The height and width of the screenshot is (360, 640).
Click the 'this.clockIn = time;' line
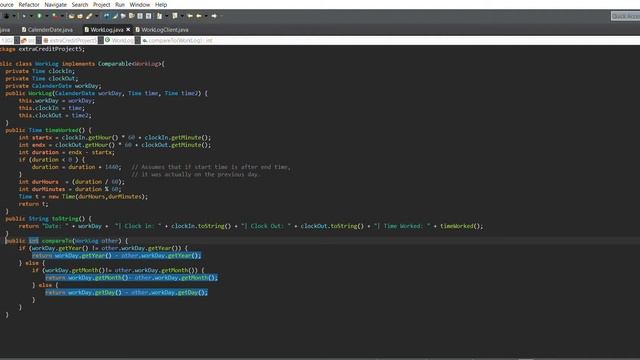(x=52, y=108)
